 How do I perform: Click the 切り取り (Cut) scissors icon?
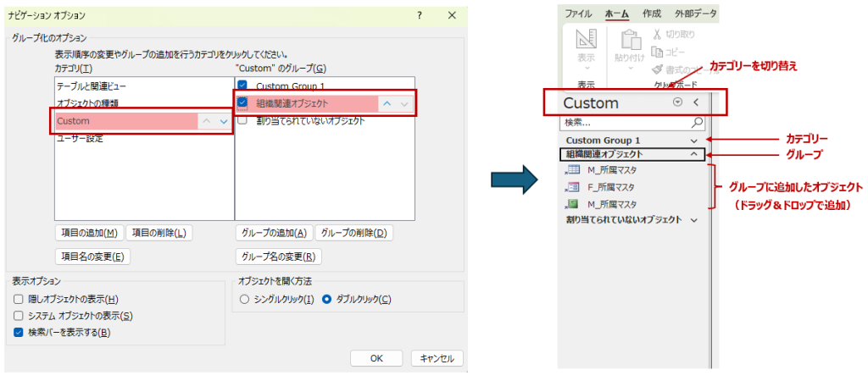click(659, 35)
